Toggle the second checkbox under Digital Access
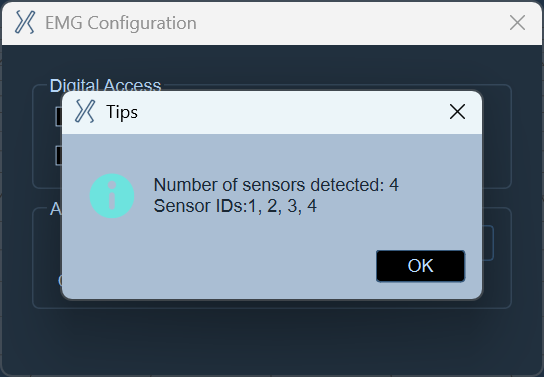The height and width of the screenshot is (377, 544). click(59, 155)
